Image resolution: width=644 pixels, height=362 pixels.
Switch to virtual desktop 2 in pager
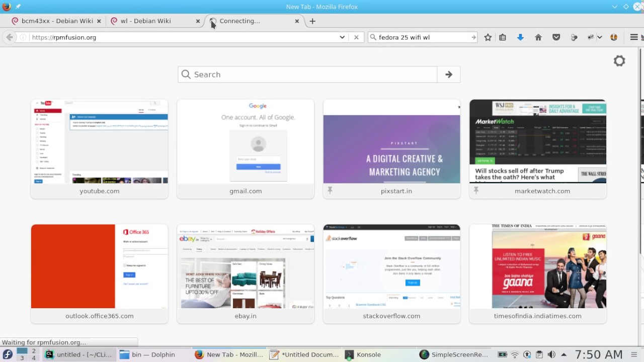click(34, 351)
